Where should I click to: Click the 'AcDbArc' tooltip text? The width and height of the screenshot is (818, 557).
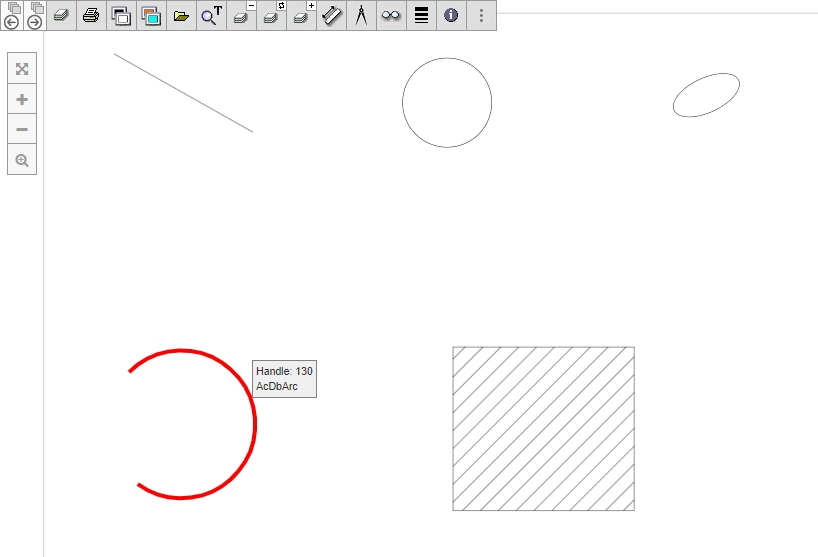(277, 386)
